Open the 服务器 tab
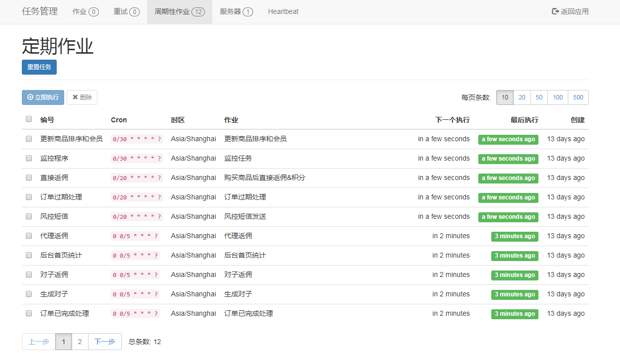Screen dimensions: 620x364 (x=236, y=11)
